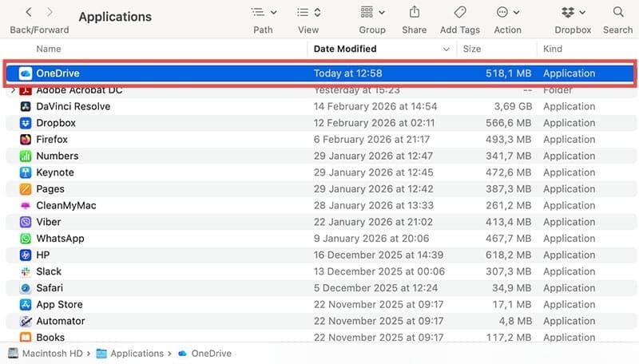Select the Numbers app icon
This screenshot has width=639, height=364.
(x=26, y=156)
